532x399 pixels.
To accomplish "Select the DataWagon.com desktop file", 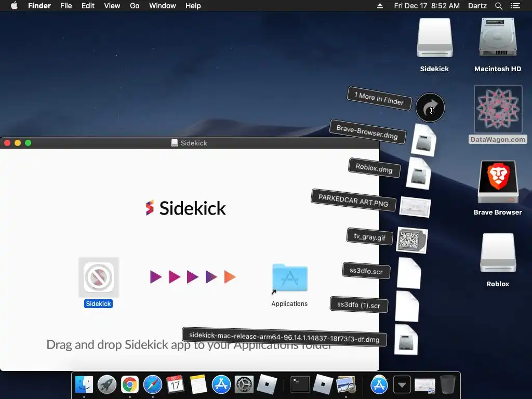I will tap(498, 109).
